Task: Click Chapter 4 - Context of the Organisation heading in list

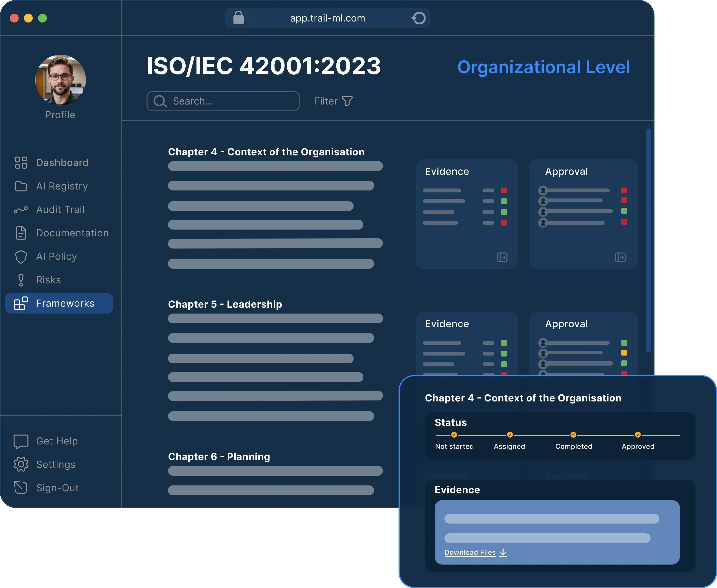Action: pos(266,152)
